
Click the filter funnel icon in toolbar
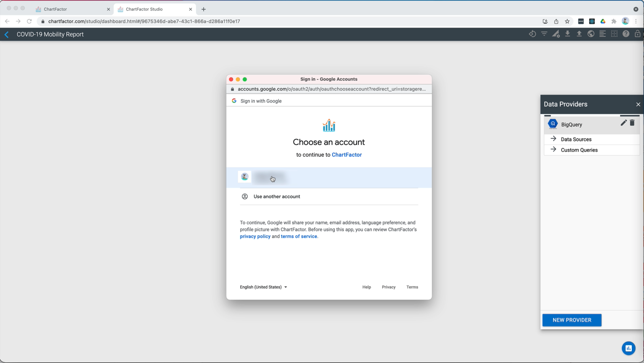point(544,34)
